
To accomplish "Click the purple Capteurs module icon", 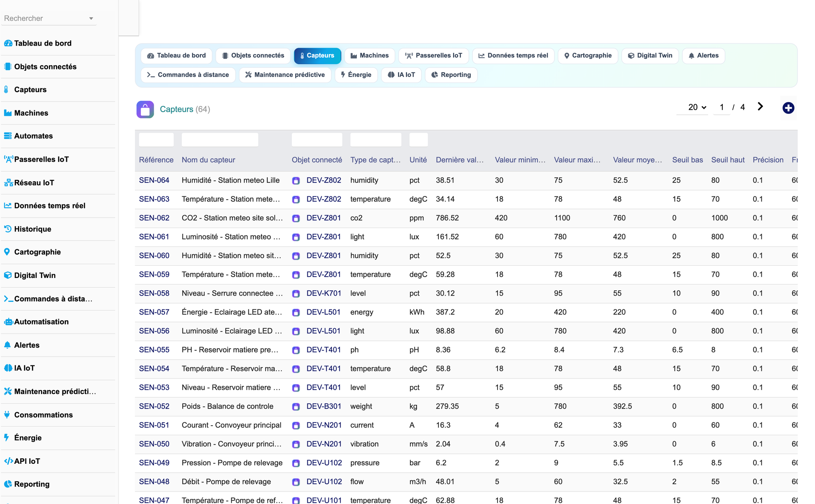I will [145, 110].
